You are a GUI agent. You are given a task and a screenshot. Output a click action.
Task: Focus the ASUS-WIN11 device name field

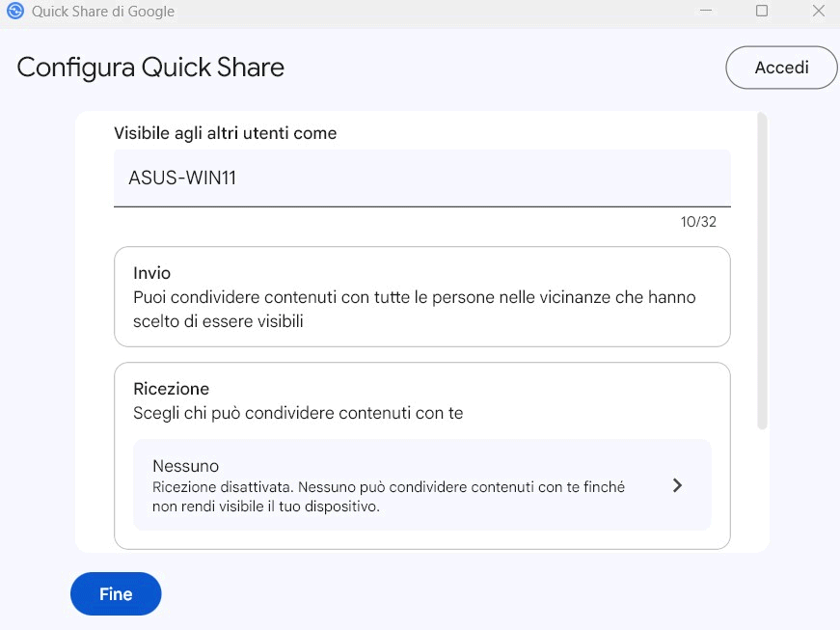pyautogui.click(x=421, y=178)
